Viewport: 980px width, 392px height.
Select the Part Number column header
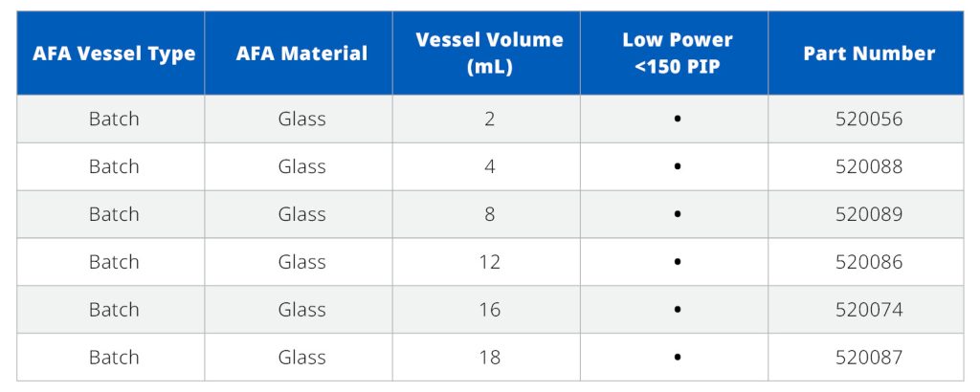point(869,53)
